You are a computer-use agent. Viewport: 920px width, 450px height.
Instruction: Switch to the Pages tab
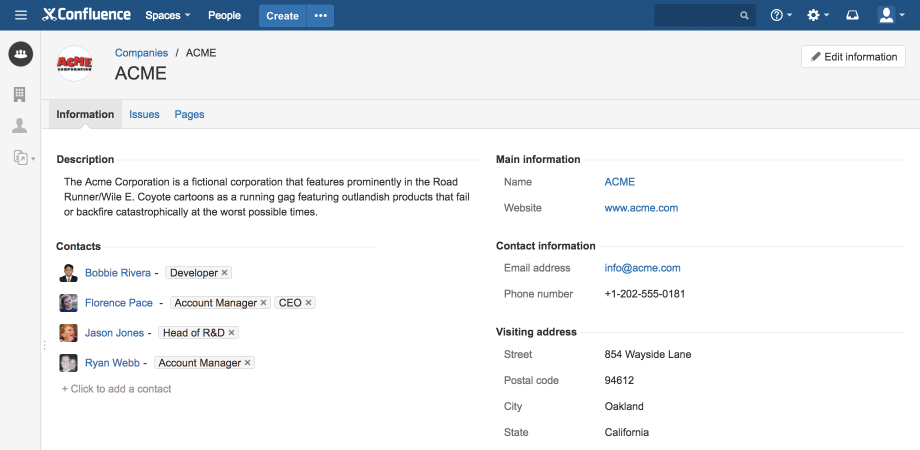coord(189,114)
